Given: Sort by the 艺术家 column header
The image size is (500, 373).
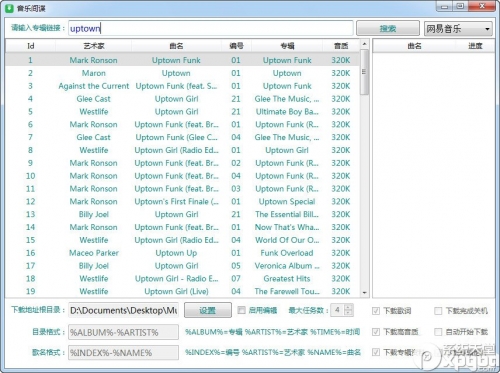Looking at the screenshot, I should pyautogui.click(x=94, y=46).
